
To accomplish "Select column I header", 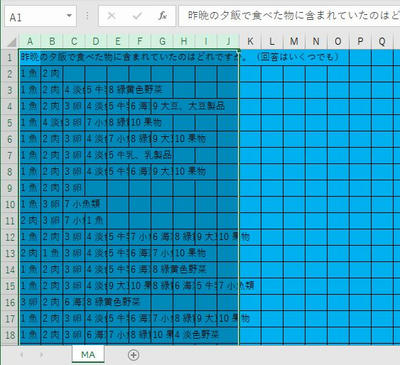I will tap(206, 41).
